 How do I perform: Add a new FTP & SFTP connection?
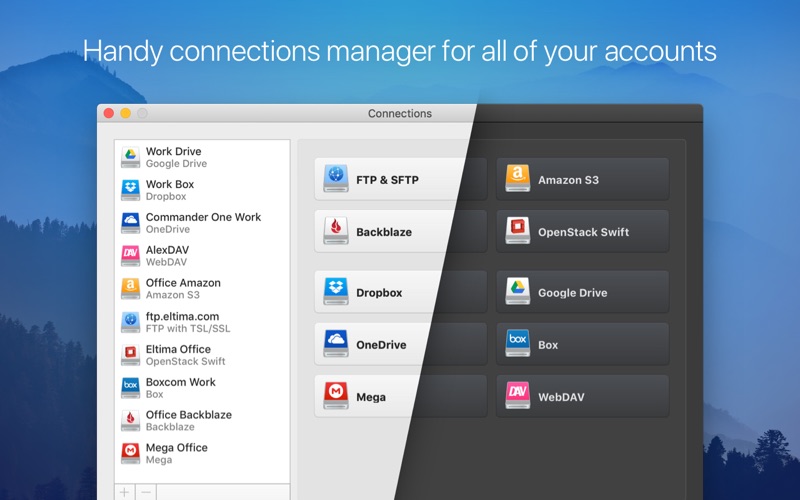tap(401, 179)
